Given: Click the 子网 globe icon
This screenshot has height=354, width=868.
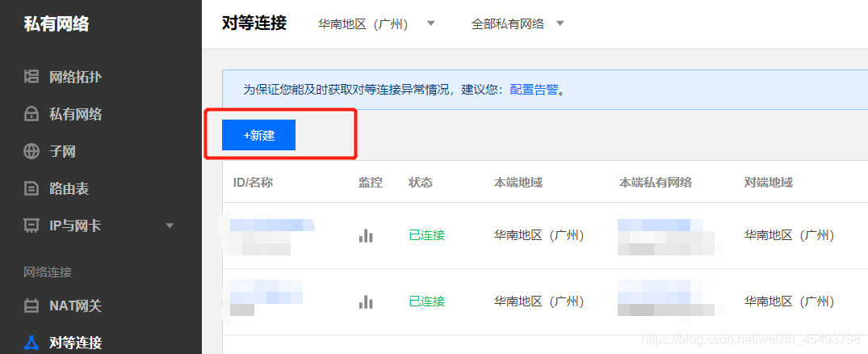Looking at the screenshot, I should pyautogui.click(x=31, y=151).
